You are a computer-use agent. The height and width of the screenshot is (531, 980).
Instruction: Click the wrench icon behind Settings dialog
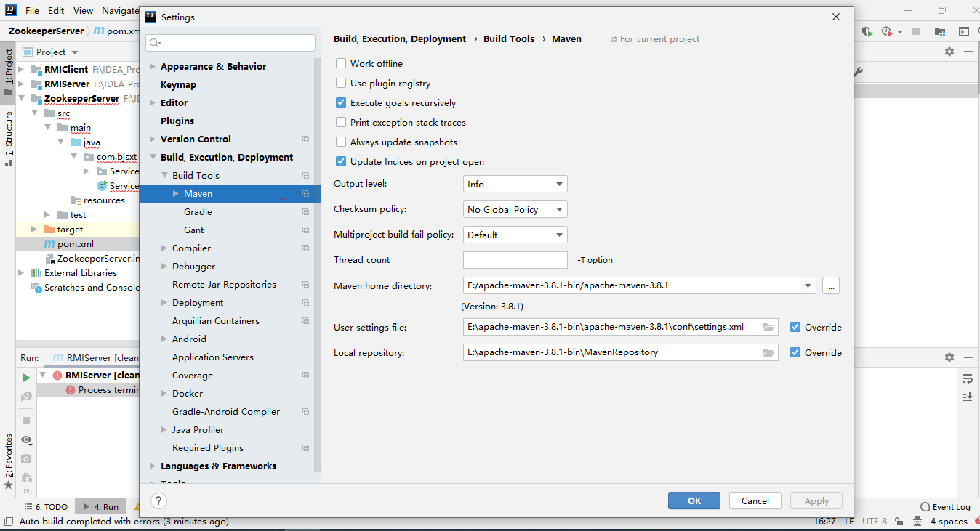(x=858, y=71)
